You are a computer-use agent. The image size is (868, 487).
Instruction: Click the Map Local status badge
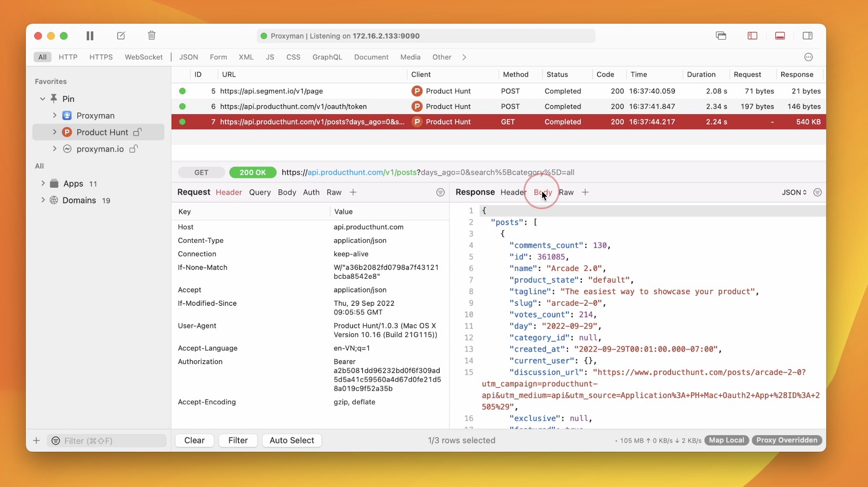726,440
